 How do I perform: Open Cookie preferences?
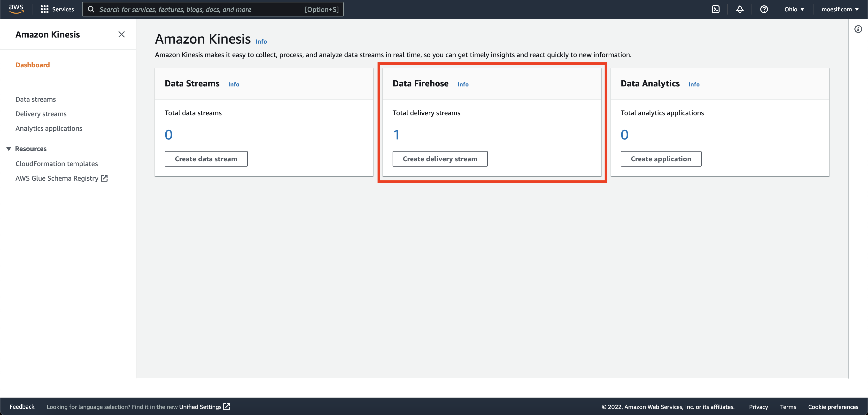click(833, 407)
